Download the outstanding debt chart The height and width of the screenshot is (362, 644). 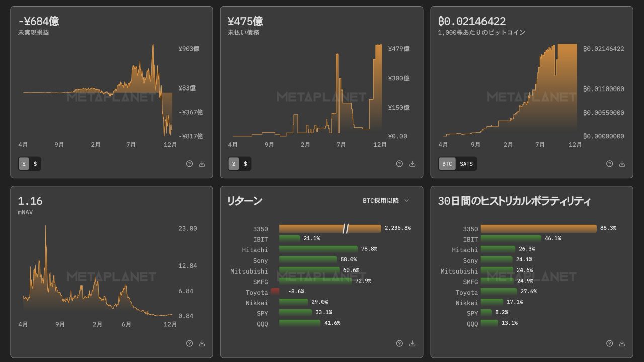pyautogui.click(x=412, y=164)
